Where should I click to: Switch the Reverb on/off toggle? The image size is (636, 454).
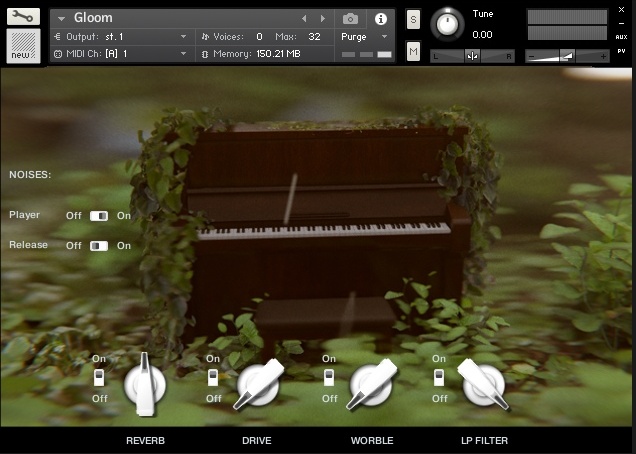tap(99, 378)
